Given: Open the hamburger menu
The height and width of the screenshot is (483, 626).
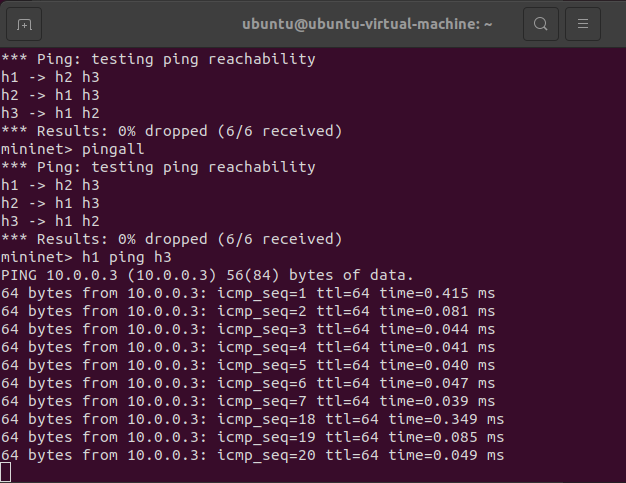Looking at the screenshot, I should click(583, 24).
